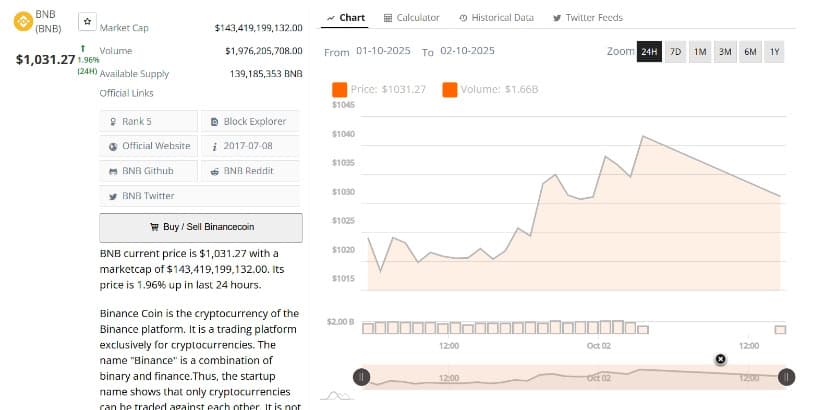Set chart zoom to 1M
This screenshot has height=410, width=825.
[x=700, y=51]
